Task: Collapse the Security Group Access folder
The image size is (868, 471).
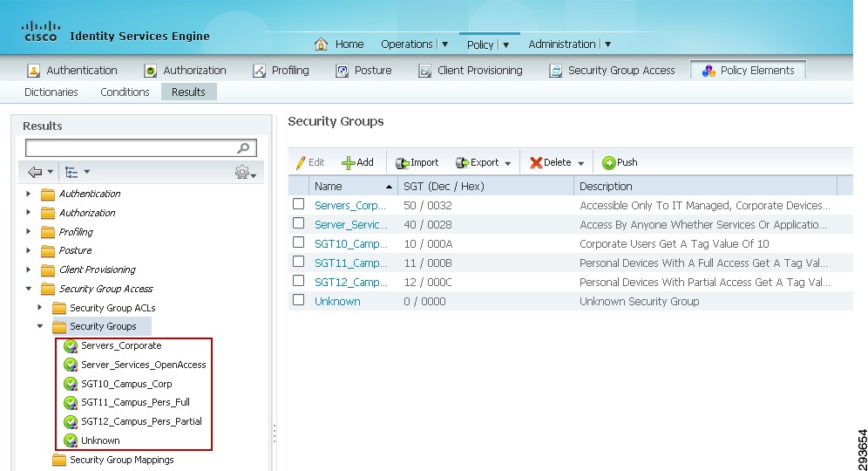Action: (28, 289)
